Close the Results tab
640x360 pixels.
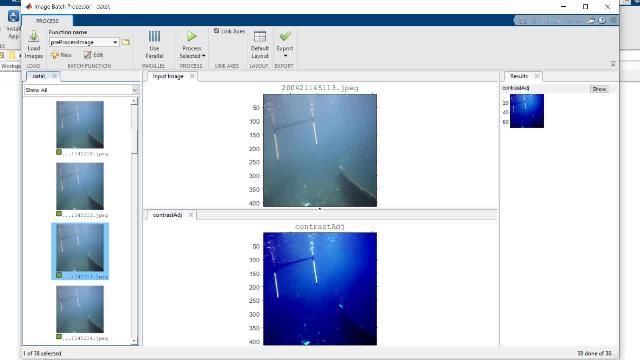point(537,76)
